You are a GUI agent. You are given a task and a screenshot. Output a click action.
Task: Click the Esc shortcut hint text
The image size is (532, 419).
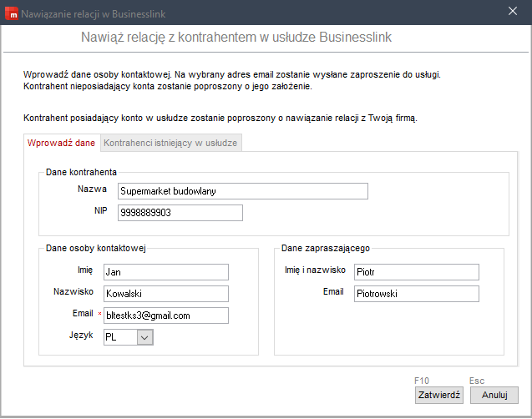coord(477,381)
